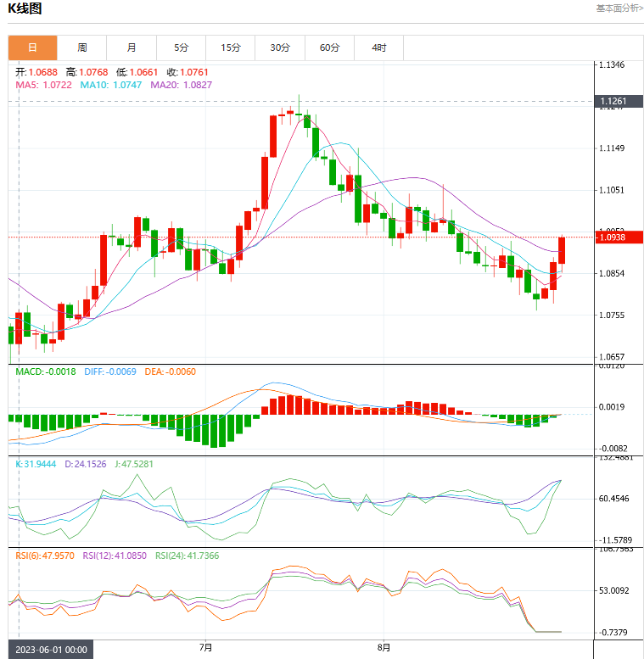
Task: Click the 1.0854 price axis label
Action: (612, 274)
